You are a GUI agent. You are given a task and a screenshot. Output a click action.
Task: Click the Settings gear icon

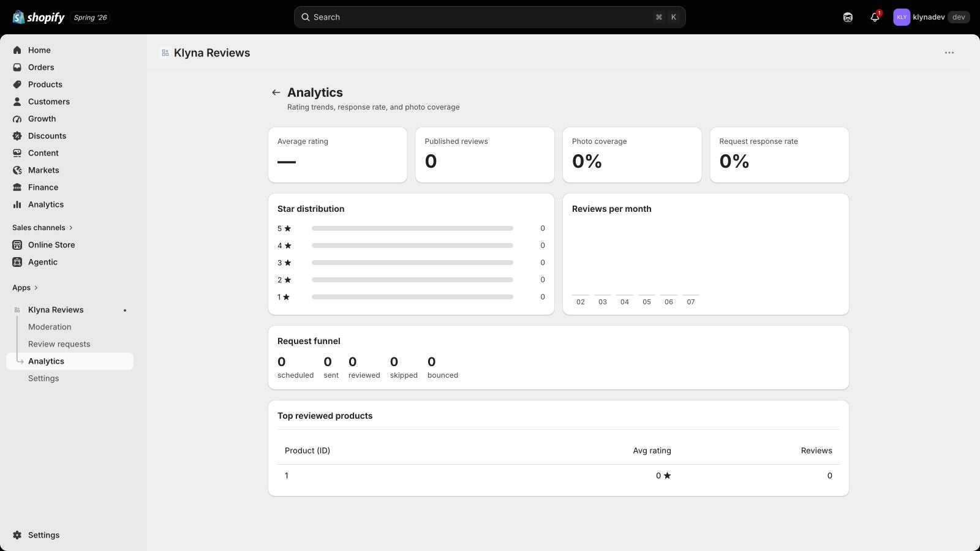[x=17, y=535]
